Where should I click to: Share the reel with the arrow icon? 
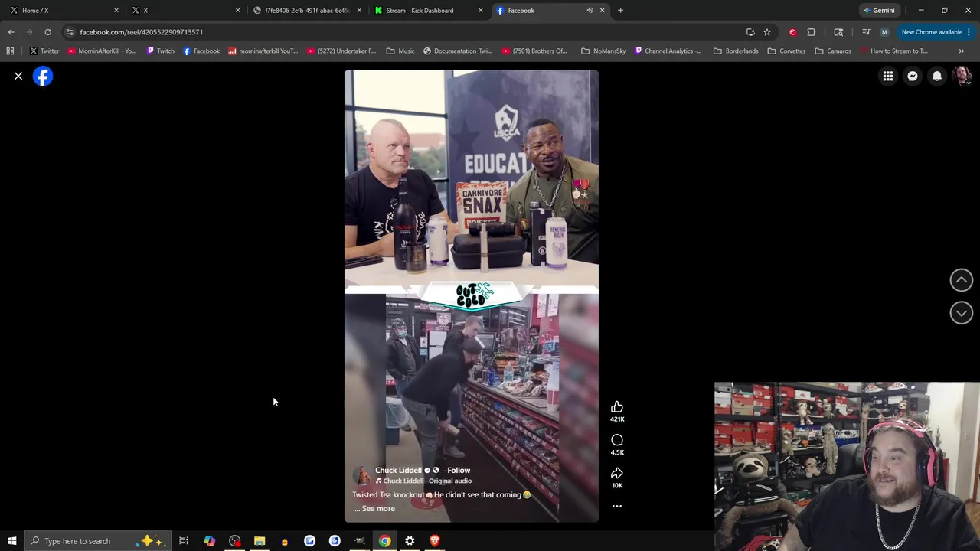617,473
